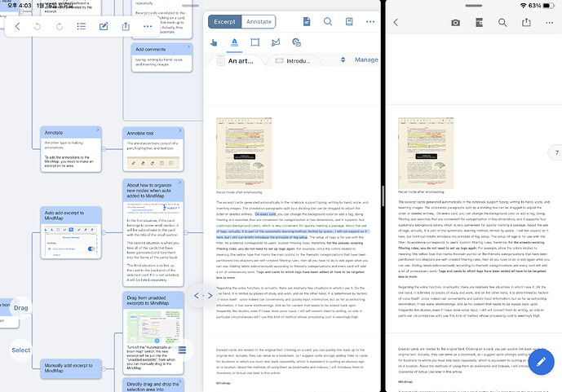Tap the highlighted text 'On every card'

[265, 214]
